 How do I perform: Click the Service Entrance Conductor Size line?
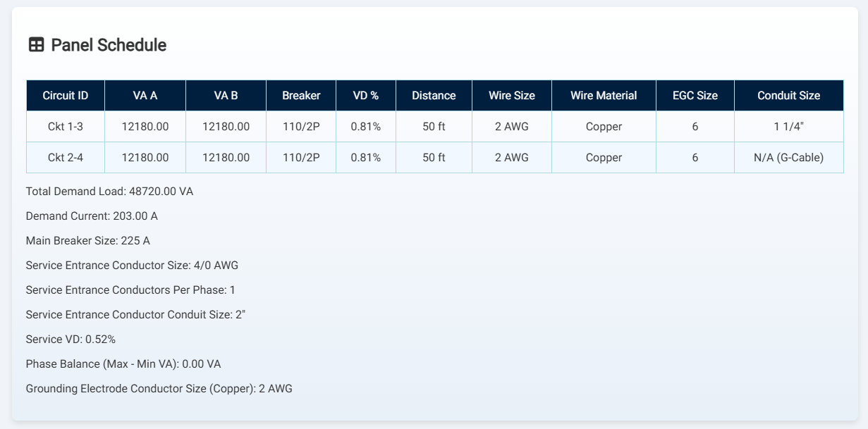click(132, 266)
